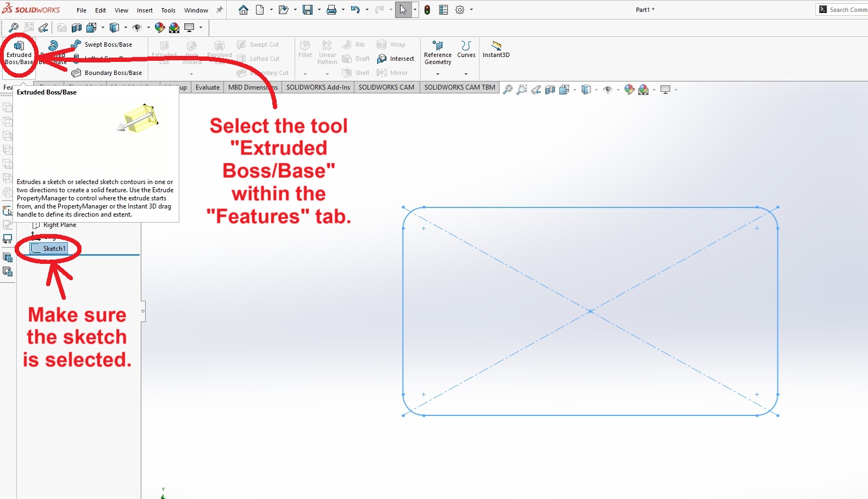Click the Undo arrow icon
Image resolution: width=868 pixels, height=499 pixels.
[x=355, y=10]
